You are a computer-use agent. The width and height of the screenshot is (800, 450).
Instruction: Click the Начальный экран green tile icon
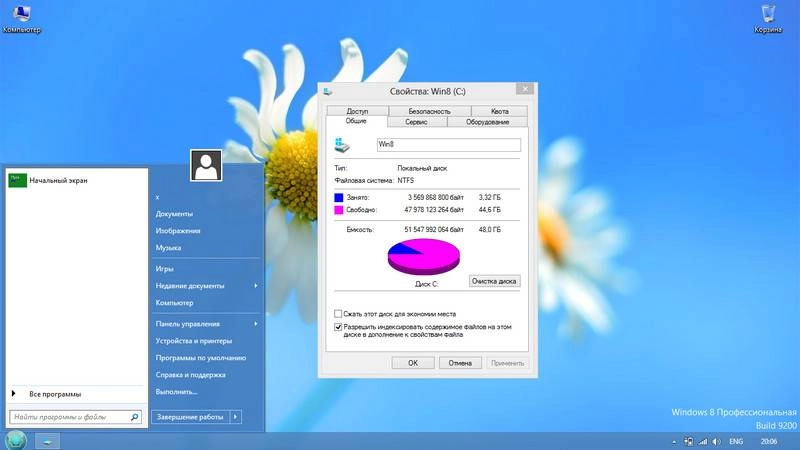[17, 180]
